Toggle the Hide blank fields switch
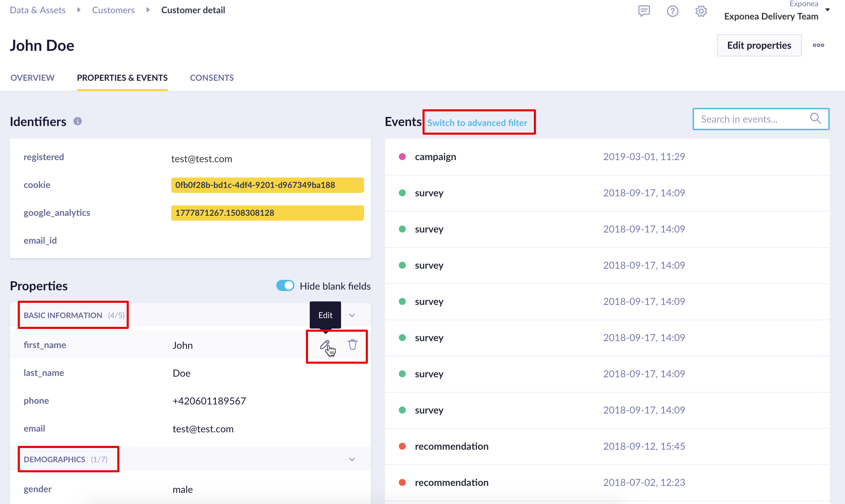Viewport: 845px width, 504px height. pyautogui.click(x=285, y=286)
